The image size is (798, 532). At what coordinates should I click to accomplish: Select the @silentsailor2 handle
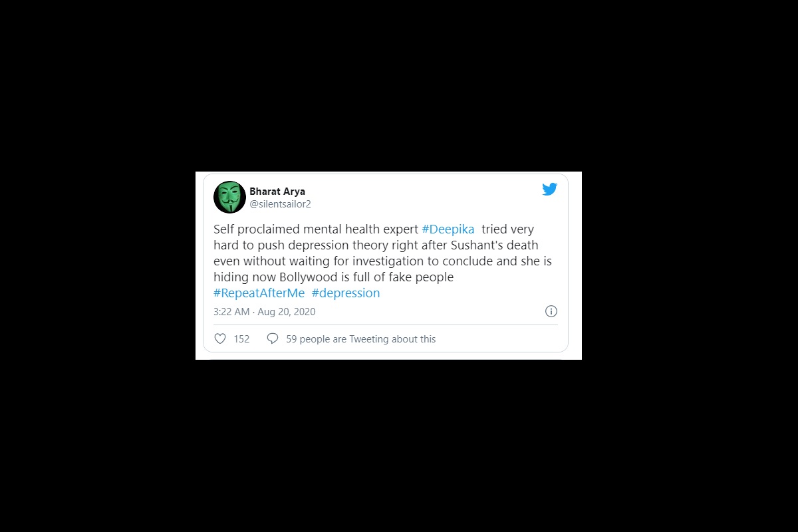280,204
